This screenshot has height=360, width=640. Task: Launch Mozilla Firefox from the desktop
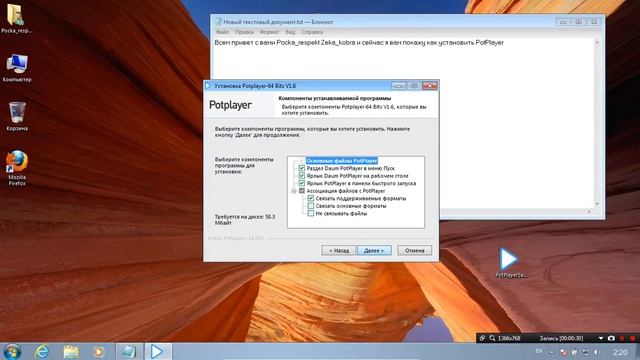coord(17,168)
